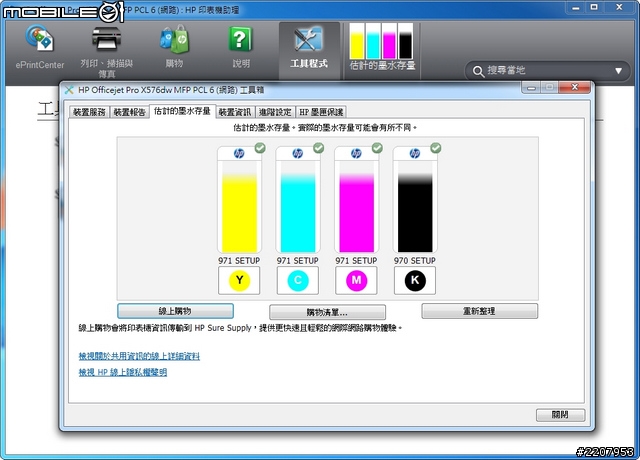Viewport: 640px width, 460px height.
Task: Switch to the 進階設定 tab
Action: (275, 112)
